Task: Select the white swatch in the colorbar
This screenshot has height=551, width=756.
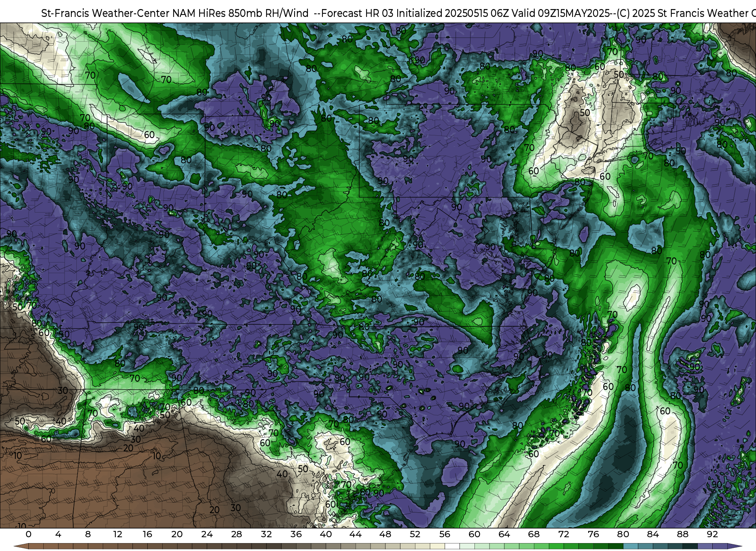Action: pyautogui.click(x=452, y=547)
